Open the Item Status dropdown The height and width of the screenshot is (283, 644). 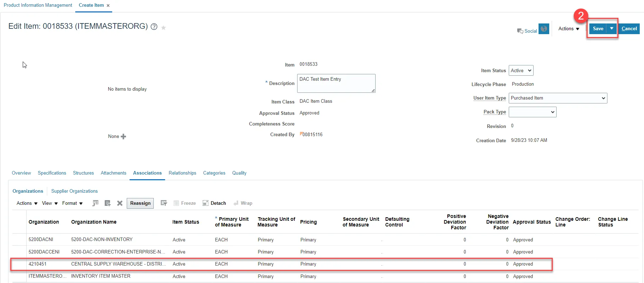[x=521, y=70]
